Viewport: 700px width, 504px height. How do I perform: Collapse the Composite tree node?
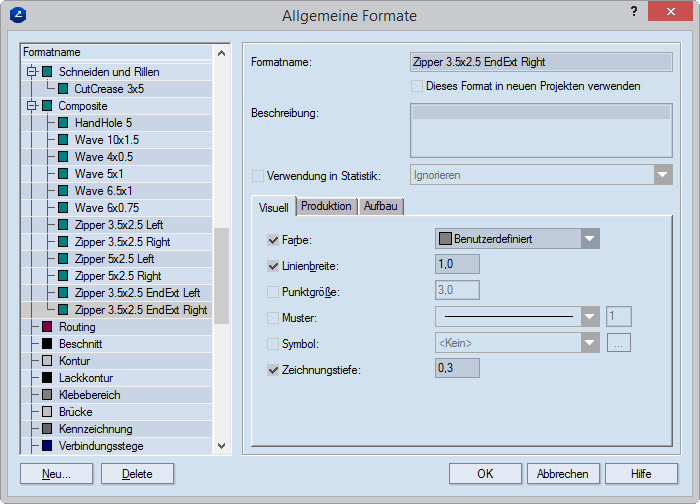[x=31, y=106]
